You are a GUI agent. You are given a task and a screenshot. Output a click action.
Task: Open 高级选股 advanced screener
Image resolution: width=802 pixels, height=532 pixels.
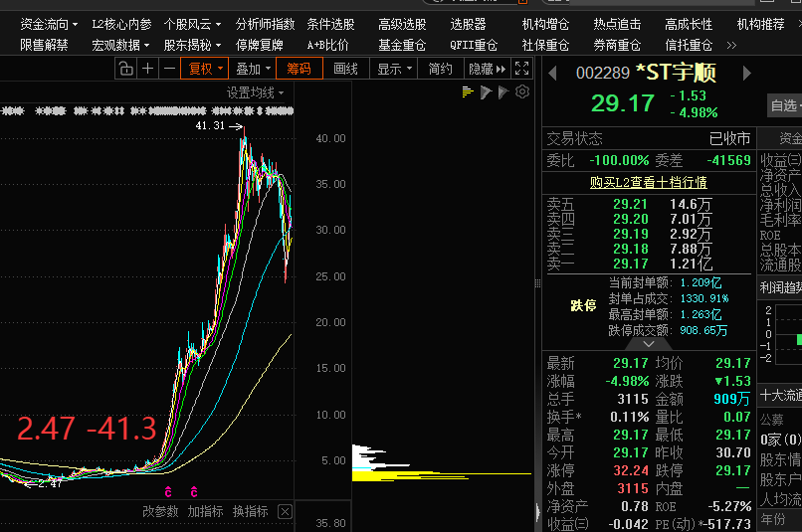coord(402,24)
